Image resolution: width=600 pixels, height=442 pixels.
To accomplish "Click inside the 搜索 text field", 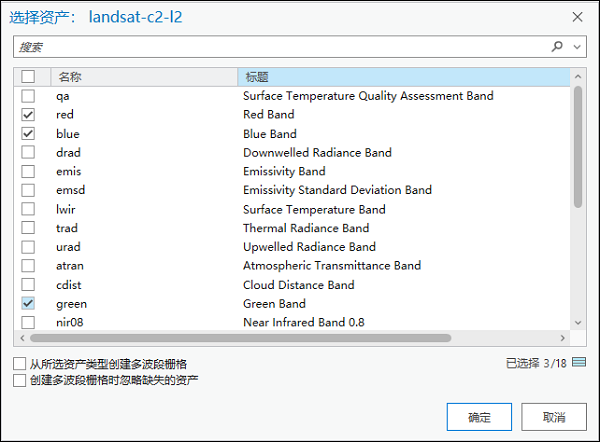I will point(280,46).
